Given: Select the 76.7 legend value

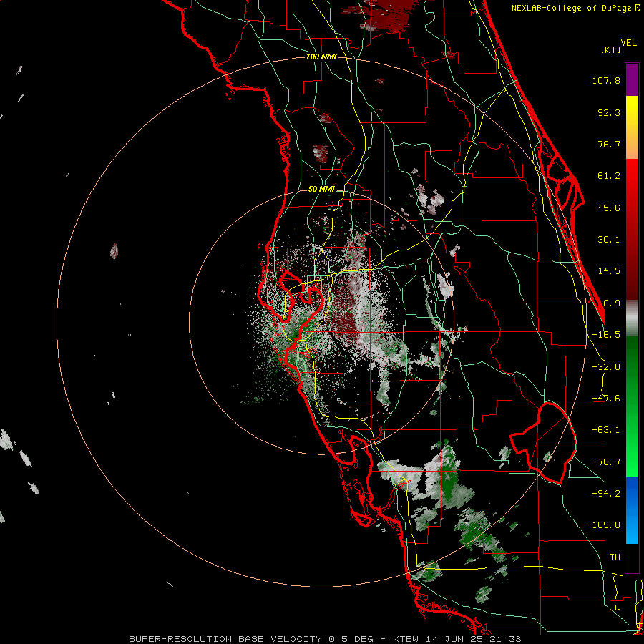Looking at the screenshot, I should click(609, 144).
